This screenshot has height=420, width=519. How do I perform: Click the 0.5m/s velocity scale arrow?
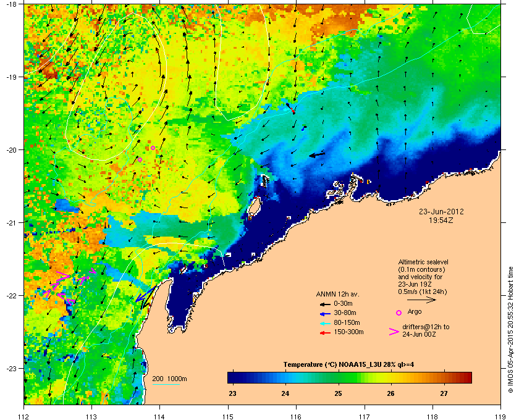coord(421,300)
